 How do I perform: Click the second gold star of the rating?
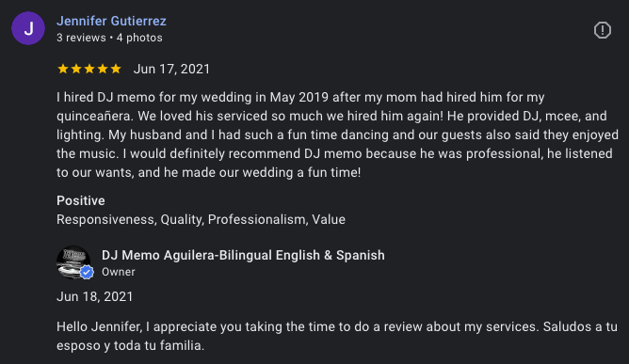pyautogui.click(x=76, y=69)
